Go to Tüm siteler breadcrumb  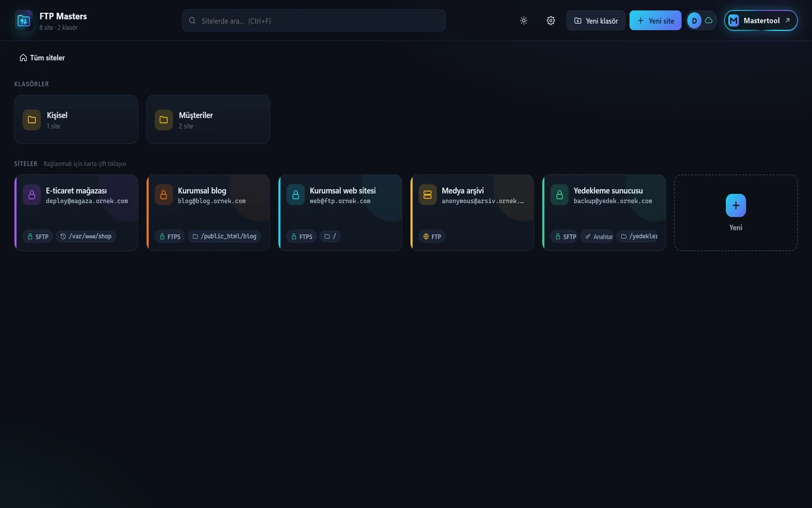coord(42,58)
